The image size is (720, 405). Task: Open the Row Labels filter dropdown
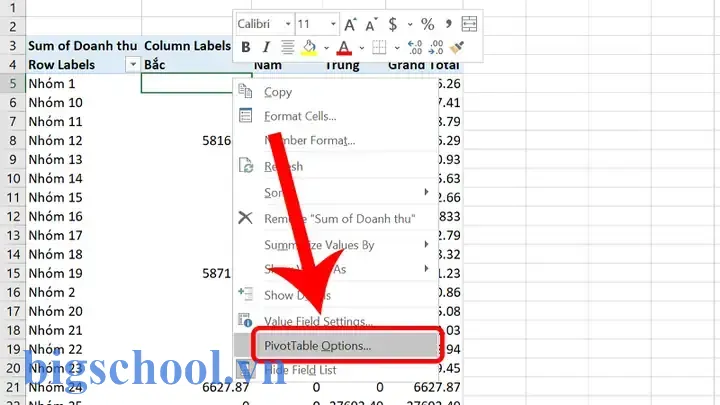[133, 65]
